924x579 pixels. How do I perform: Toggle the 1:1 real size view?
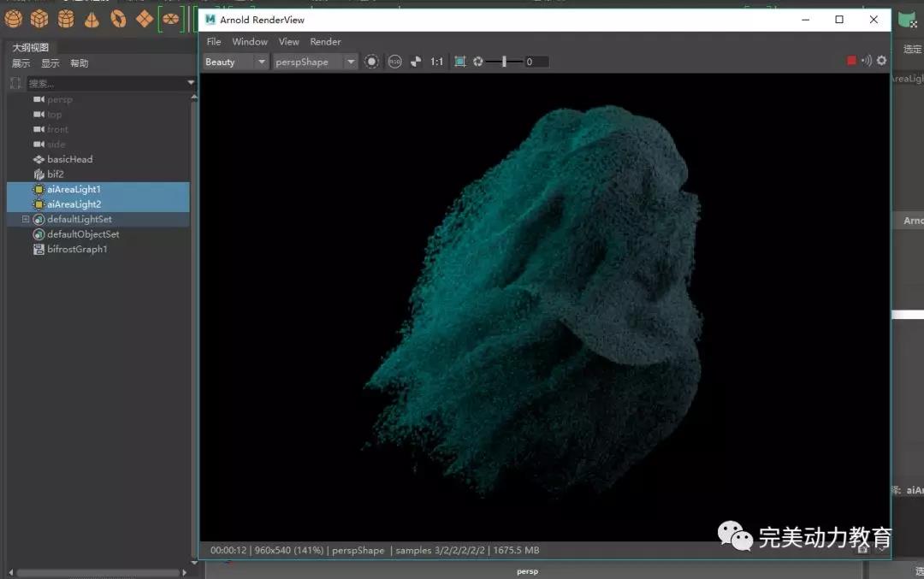(x=436, y=62)
